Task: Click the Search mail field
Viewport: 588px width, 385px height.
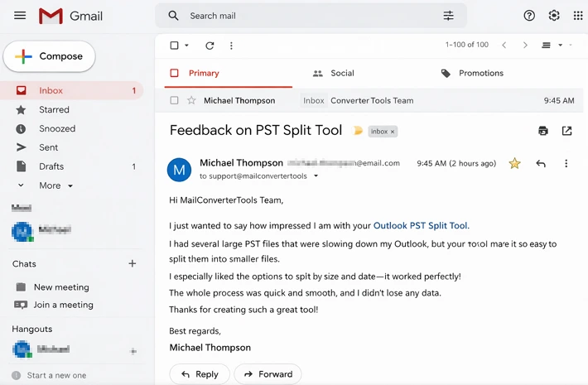Action: pyautogui.click(x=311, y=16)
